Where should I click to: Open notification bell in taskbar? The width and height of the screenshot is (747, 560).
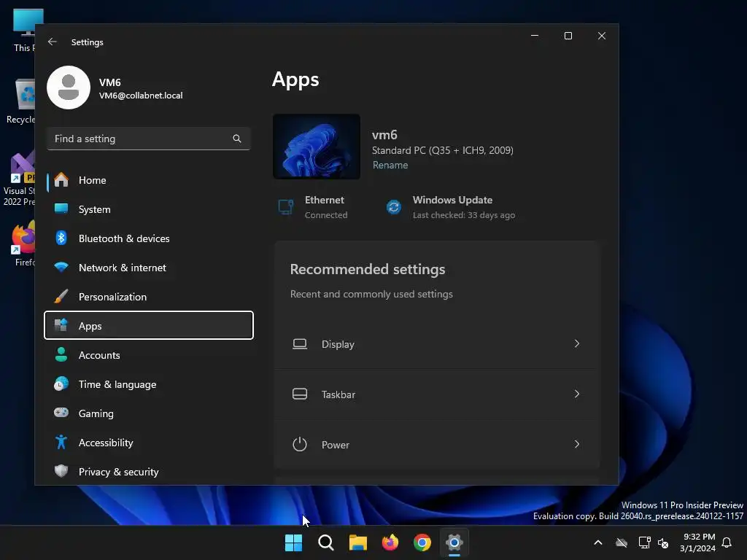point(727,542)
